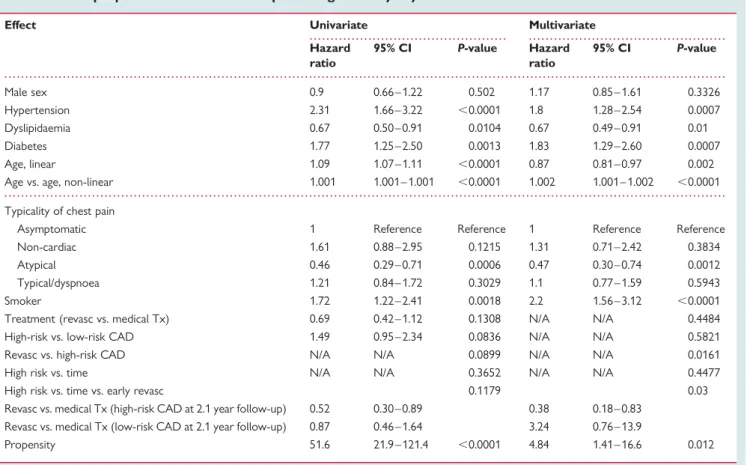This screenshot has width=750, height=465.
Task: Select 'P-value' header under Multivariate
Action: (x=696, y=48)
